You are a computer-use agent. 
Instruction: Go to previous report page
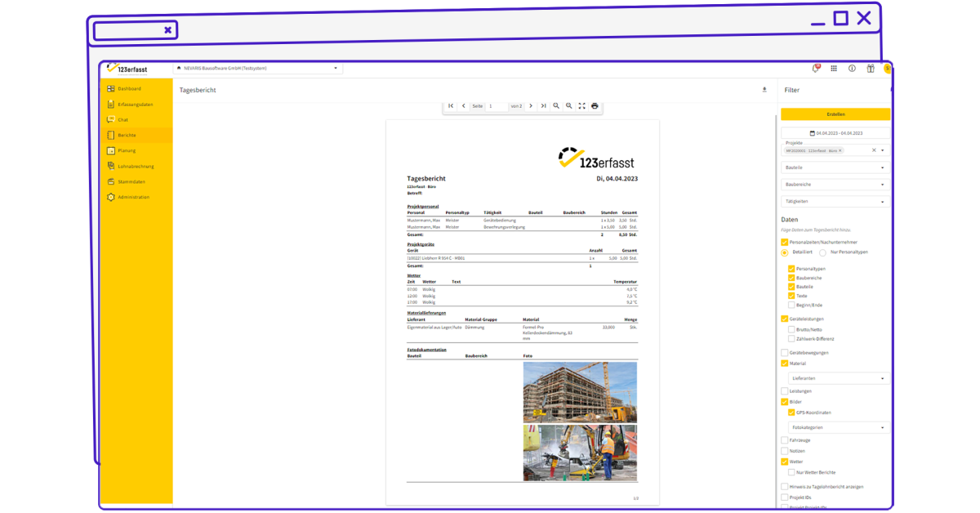(463, 106)
